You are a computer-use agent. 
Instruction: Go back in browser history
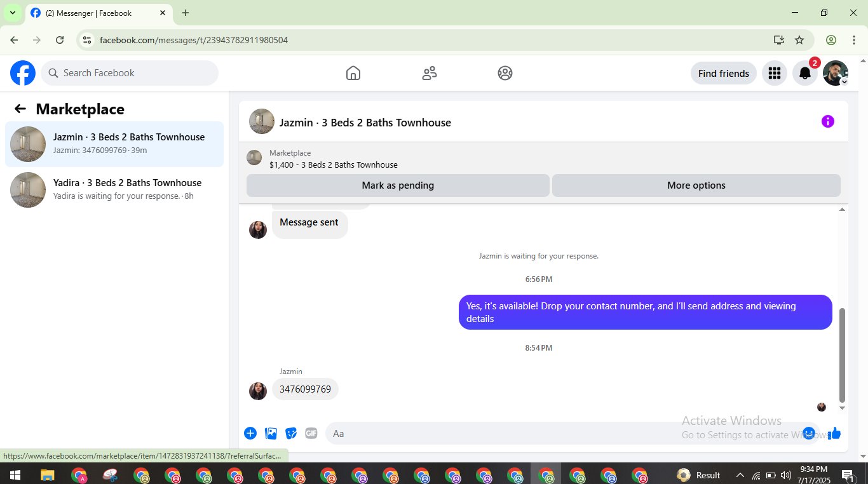click(x=14, y=40)
